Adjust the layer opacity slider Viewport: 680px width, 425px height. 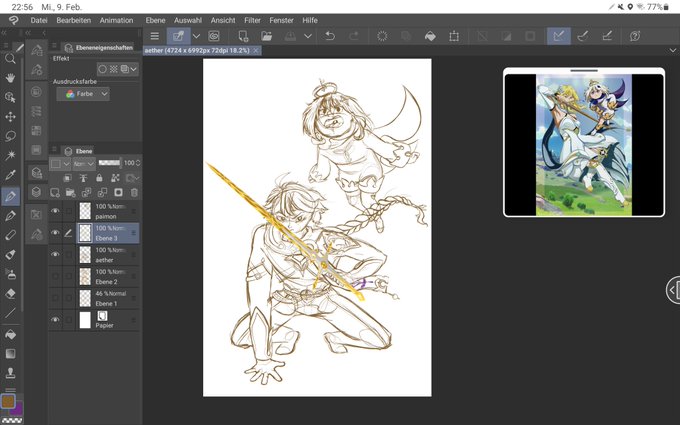109,163
